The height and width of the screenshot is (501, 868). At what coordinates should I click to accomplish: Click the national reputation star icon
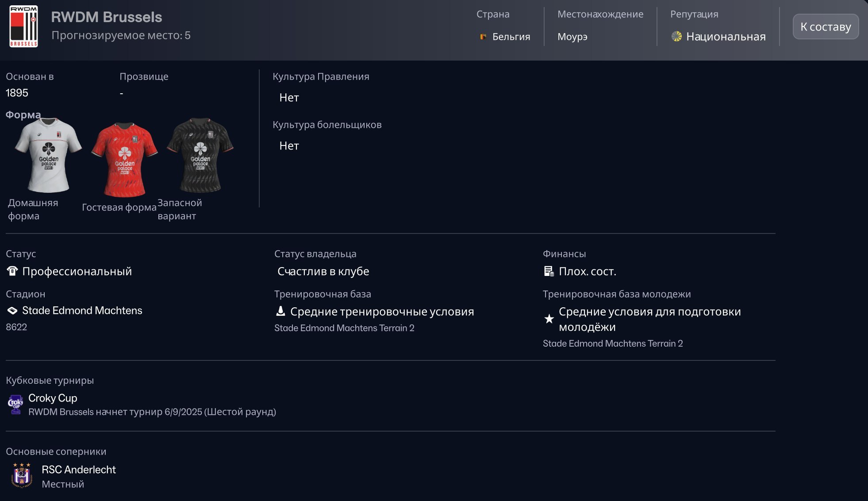676,36
